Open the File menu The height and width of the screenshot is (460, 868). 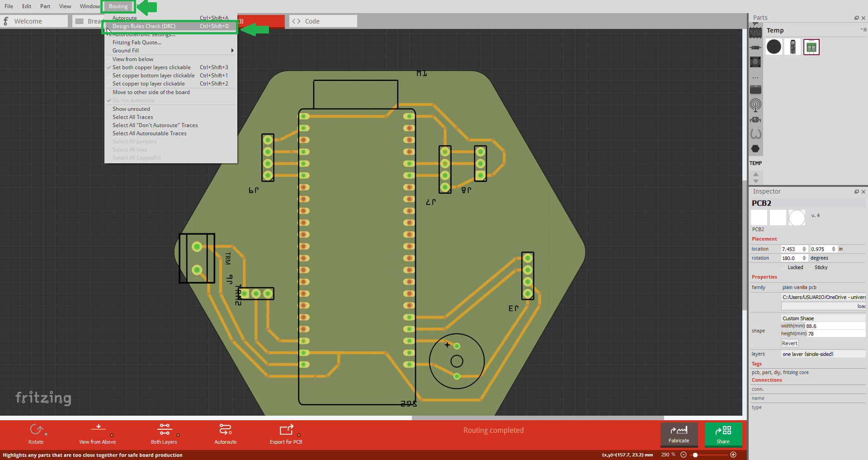pyautogui.click(x=9, y=6)
